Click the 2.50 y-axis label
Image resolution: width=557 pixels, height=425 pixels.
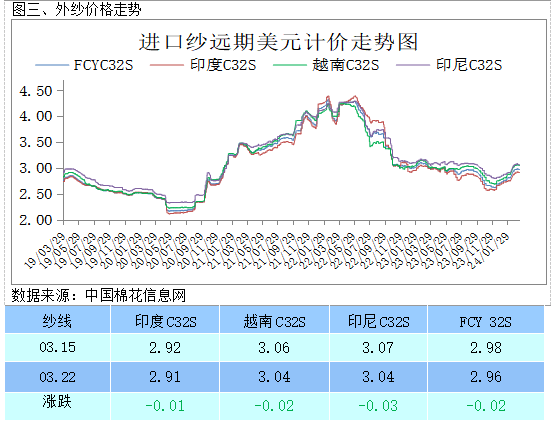click(36, 194)
